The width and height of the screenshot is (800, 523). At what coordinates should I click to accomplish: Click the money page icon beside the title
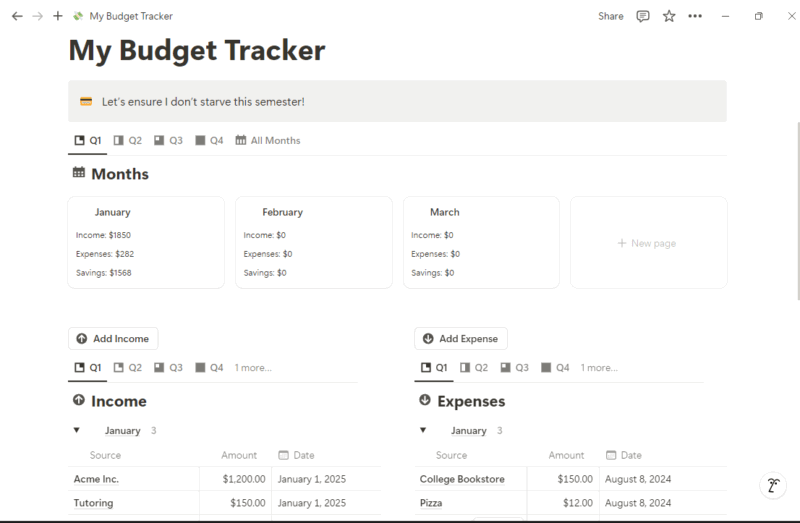click(x=78, y=16)
